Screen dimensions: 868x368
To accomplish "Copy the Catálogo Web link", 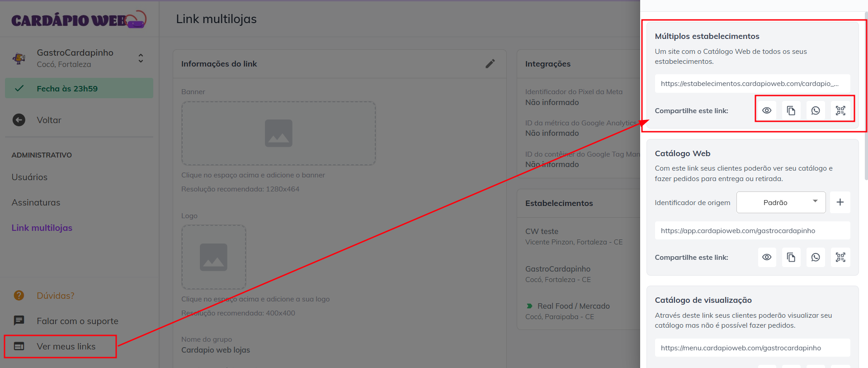I will (x=791, y=257).
